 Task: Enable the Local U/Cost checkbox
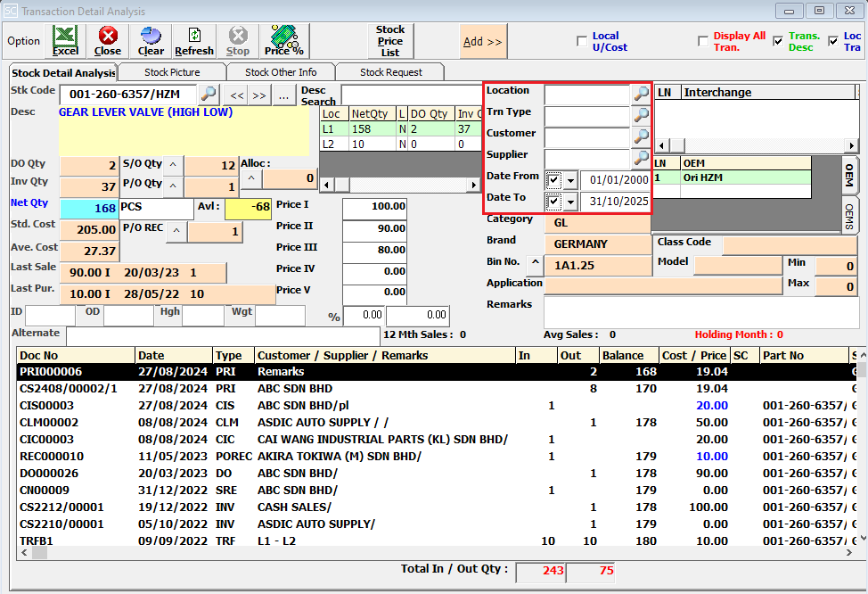(582, 42)
